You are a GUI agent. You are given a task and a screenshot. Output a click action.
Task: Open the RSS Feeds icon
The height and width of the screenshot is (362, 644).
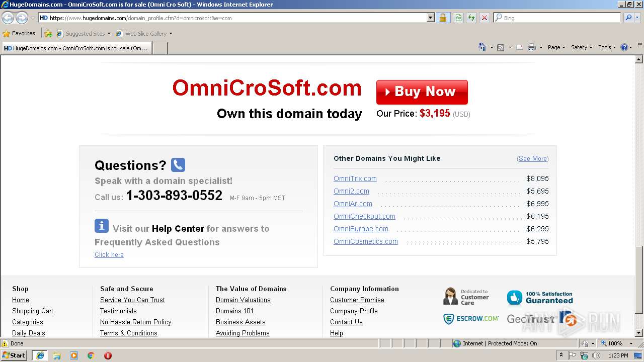click(501, 47)
